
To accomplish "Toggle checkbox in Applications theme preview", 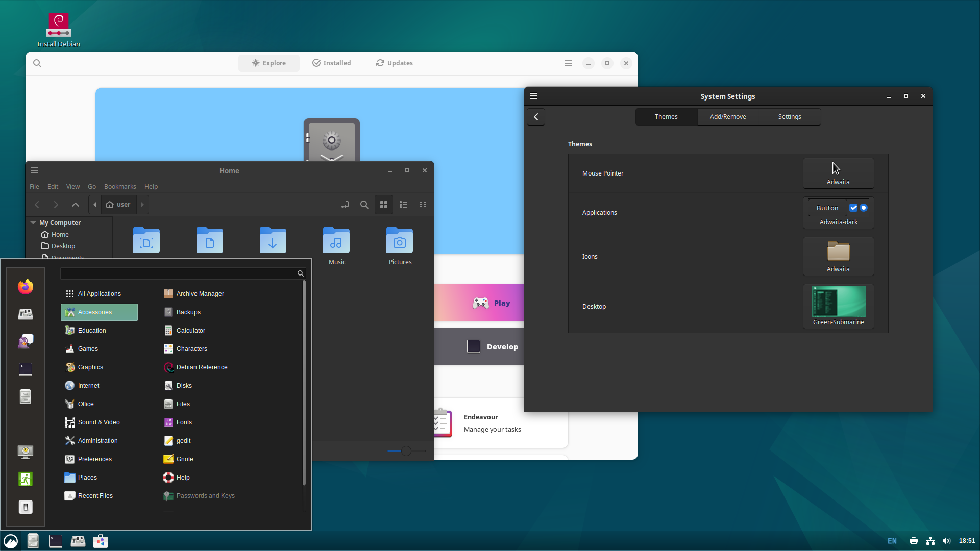I will [x=853, y=208].
